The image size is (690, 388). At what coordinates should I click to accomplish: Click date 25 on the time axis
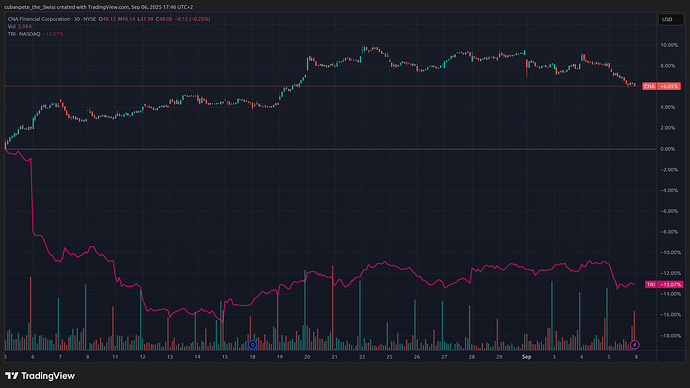[x=389, y=357]
